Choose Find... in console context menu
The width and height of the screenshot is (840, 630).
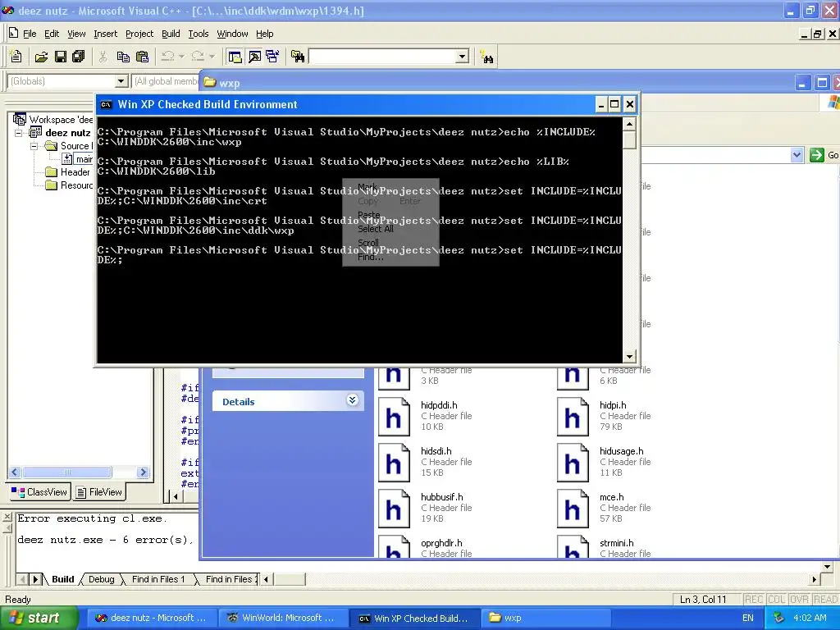(x=370, y=257)
